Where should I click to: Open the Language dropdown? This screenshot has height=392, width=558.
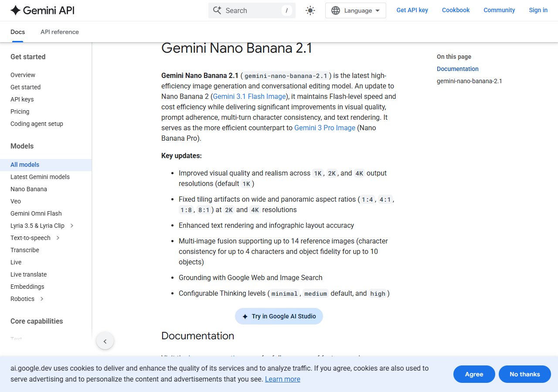coord(356,10)
